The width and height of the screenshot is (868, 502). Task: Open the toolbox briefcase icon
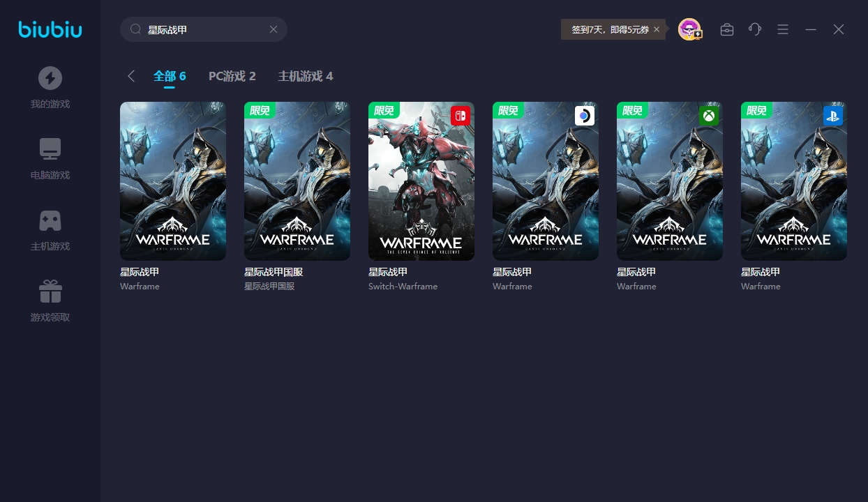click(727, 29)
